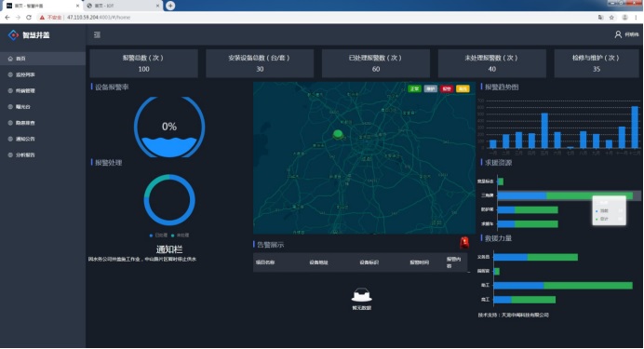The image size is (644, 349).
Task: Select the green device marker on map
Action: point(338,134)
